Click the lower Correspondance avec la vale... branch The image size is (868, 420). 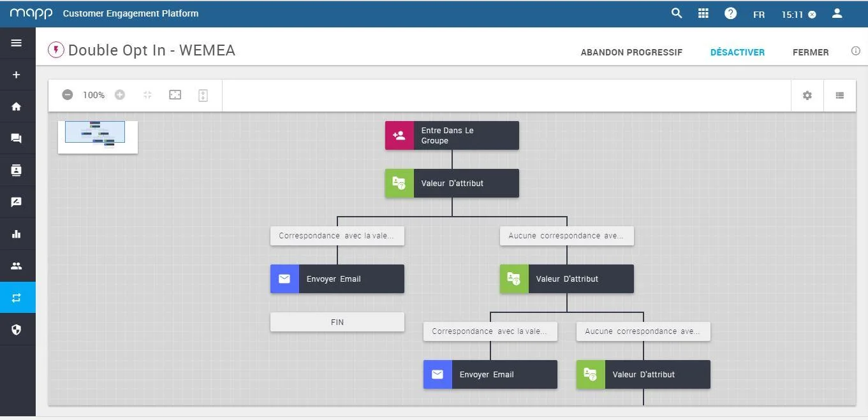(x=490, y=331)
